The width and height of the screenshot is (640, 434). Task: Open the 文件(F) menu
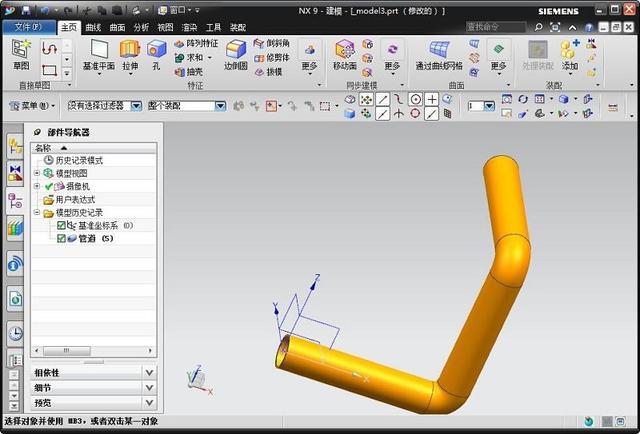28,27
